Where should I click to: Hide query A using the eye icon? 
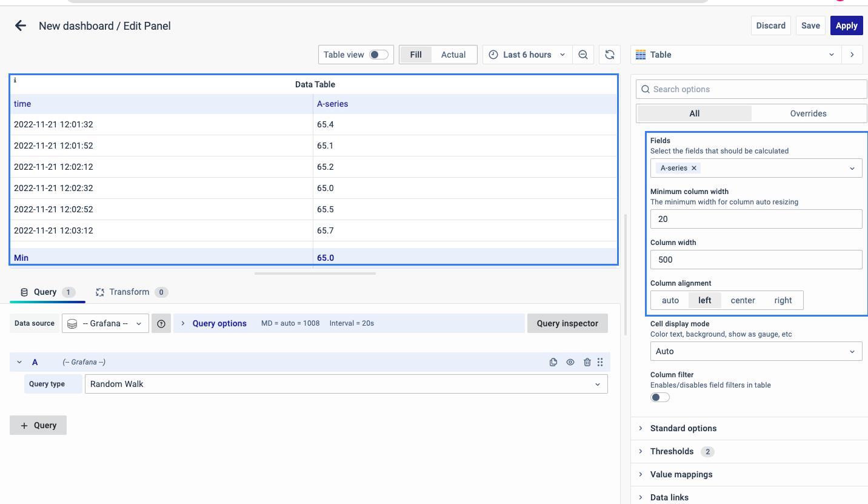[570, 362]
